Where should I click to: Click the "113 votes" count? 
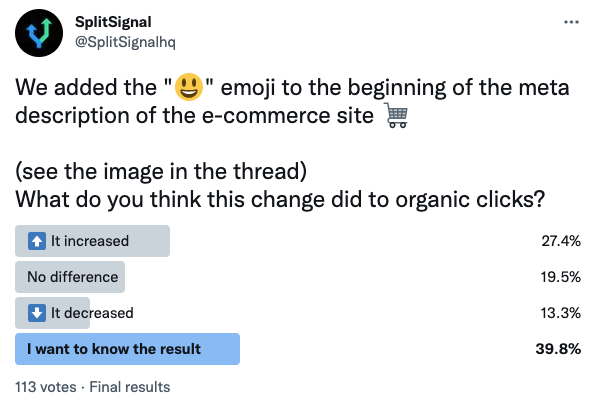(x=46, y=387)
